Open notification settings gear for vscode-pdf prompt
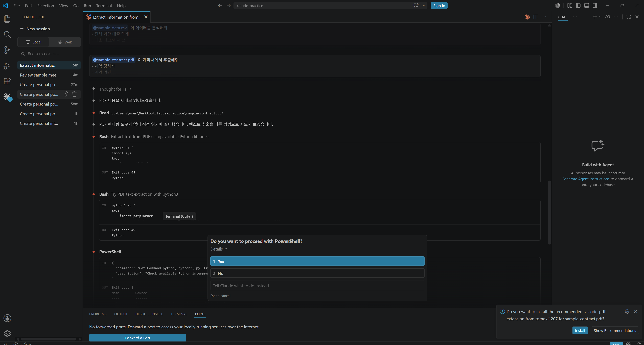The image size is (644, 345). click(627, 311)
